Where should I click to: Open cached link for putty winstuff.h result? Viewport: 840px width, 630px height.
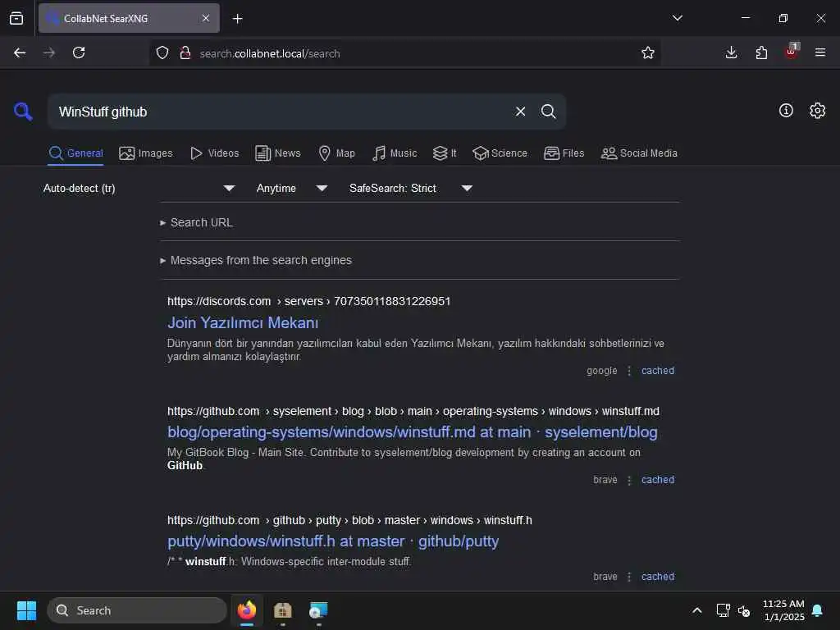(658, 577)
